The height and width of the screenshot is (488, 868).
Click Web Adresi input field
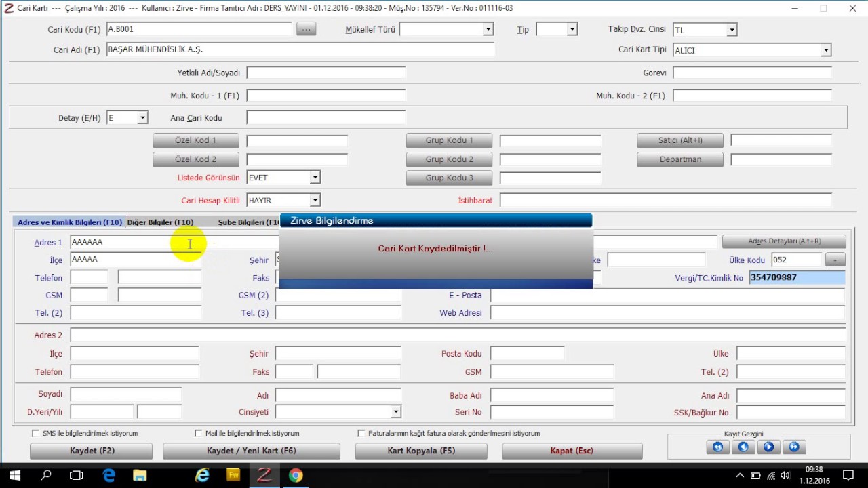667,313
